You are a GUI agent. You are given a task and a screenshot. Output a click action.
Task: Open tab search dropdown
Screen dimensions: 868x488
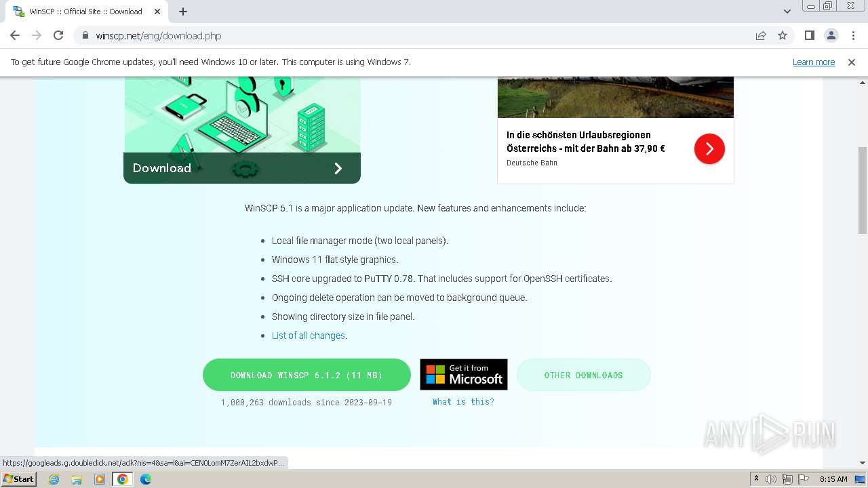[x=787, y=12]
